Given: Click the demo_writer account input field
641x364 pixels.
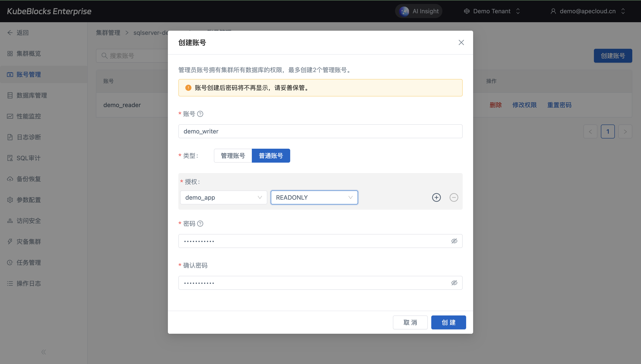Looking at the screenshot, I should (x=320, y=131).
